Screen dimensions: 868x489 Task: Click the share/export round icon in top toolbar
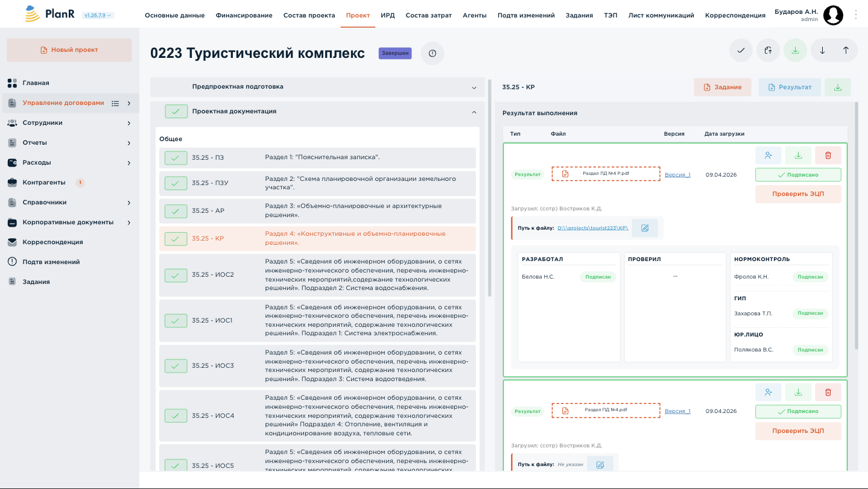[768, 51]
